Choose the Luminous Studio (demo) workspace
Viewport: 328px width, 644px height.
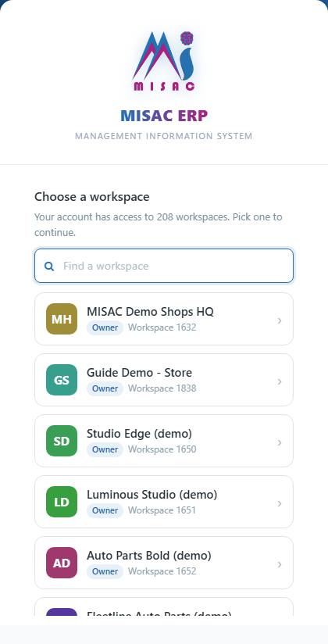tap(164, 502)
